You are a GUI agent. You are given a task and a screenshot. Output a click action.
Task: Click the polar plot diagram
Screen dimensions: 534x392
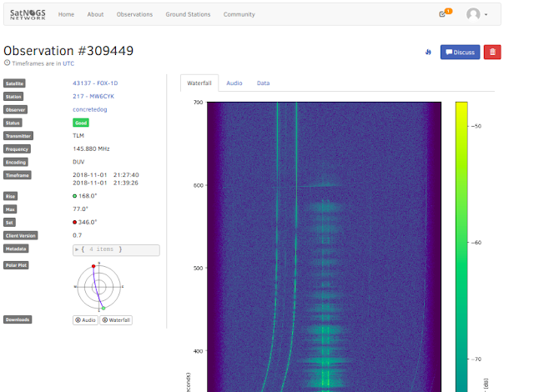98,287
